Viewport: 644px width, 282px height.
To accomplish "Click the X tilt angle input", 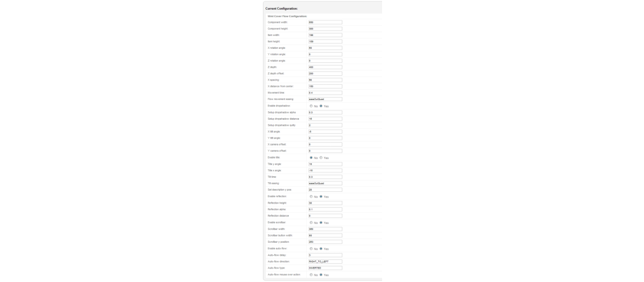I will pos(325,132).
